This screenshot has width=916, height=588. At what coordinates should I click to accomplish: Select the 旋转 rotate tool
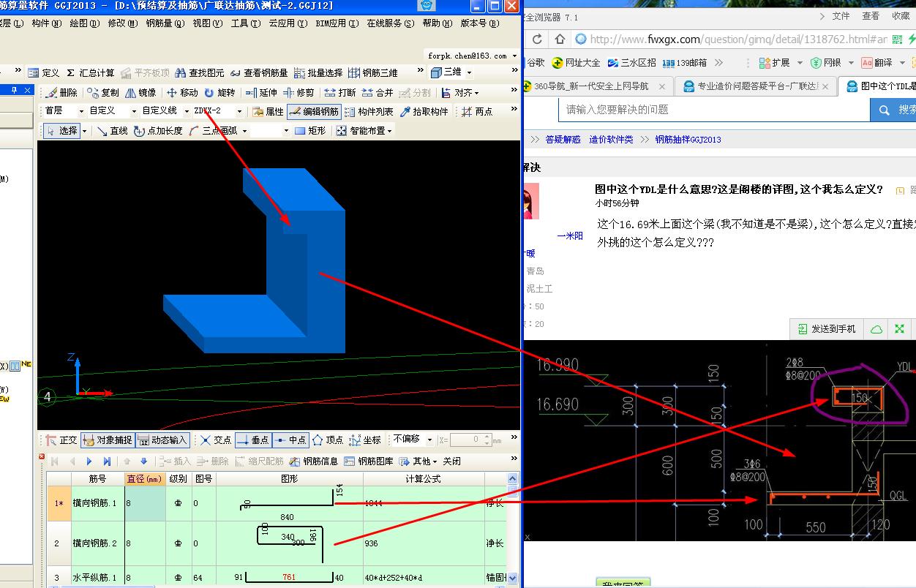219,92
